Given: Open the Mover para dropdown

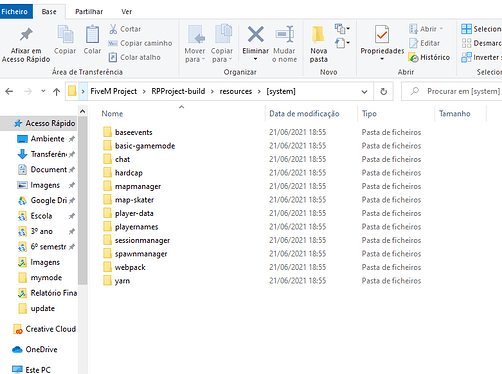Looking at the screenshot, I should [195, 44].
